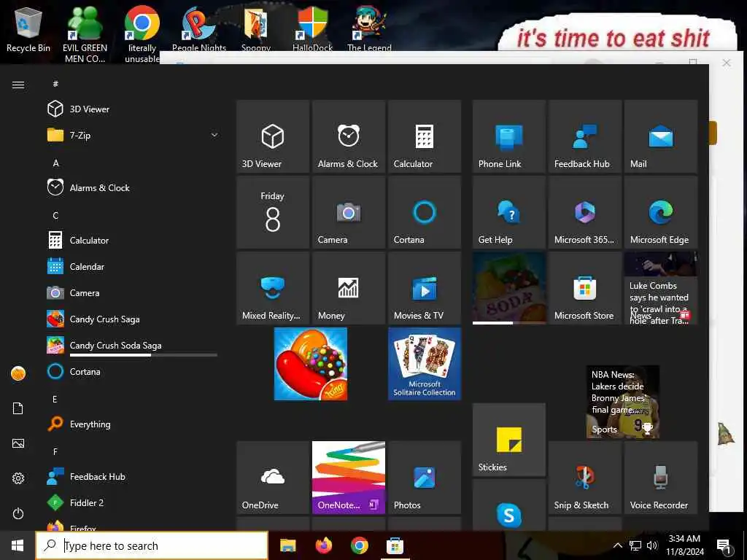Open the Phone Link tile
The height and width of the screenshot is (560, 747).
click(508, 136)
